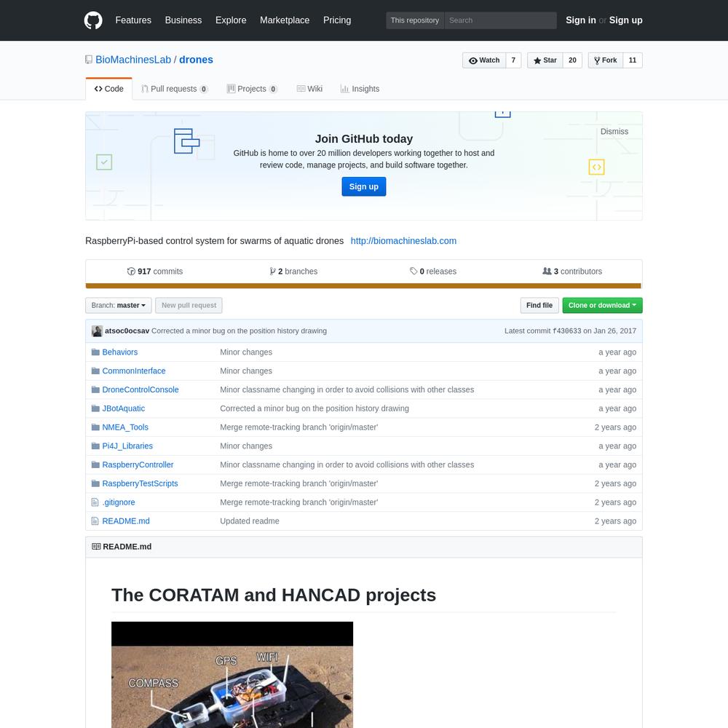Click the repository icon beside BioMachinesLab

point(89,60)
